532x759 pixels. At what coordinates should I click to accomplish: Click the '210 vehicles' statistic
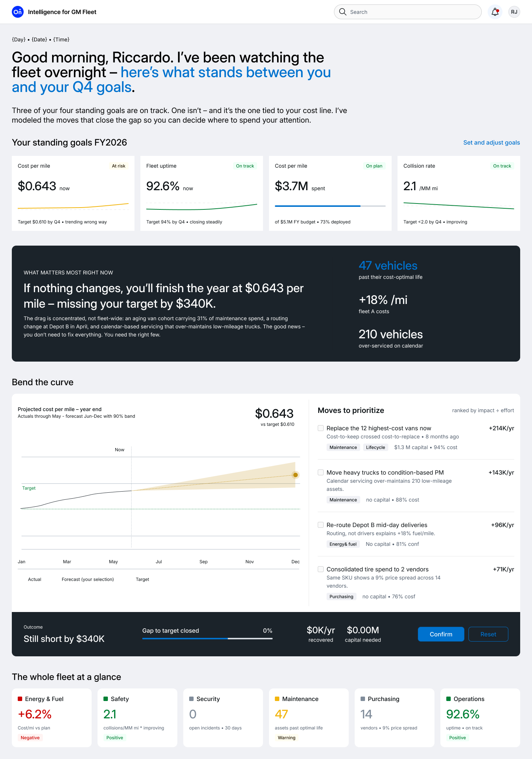[391, 334]
